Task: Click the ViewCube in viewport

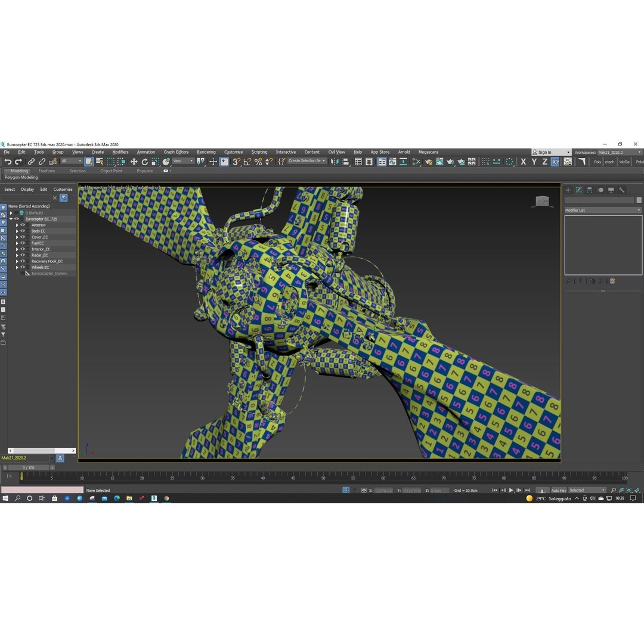Action: (543, 202)
